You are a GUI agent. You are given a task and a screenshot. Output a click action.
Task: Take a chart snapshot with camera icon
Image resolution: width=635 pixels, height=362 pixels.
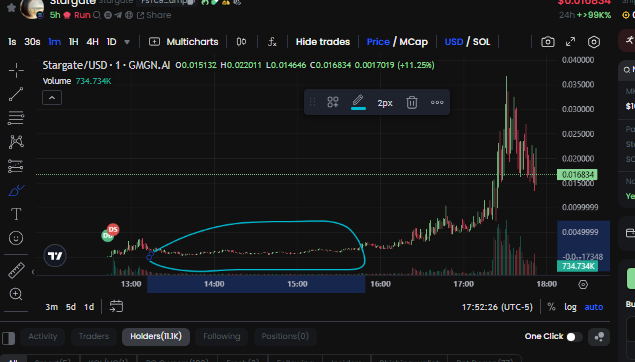[x=548, y=42]
